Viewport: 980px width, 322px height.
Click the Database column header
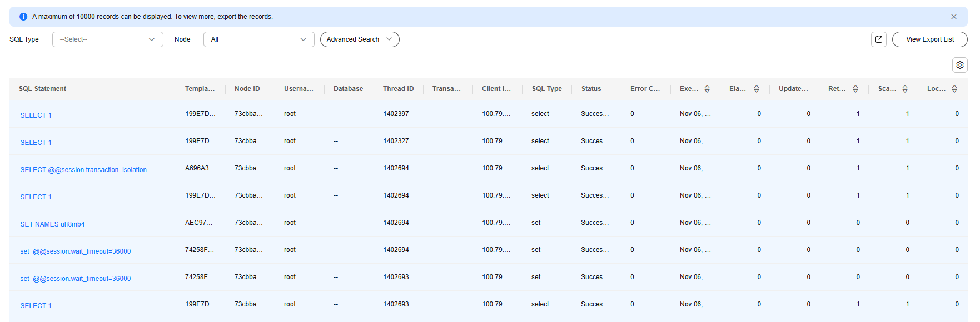(348, 89)
